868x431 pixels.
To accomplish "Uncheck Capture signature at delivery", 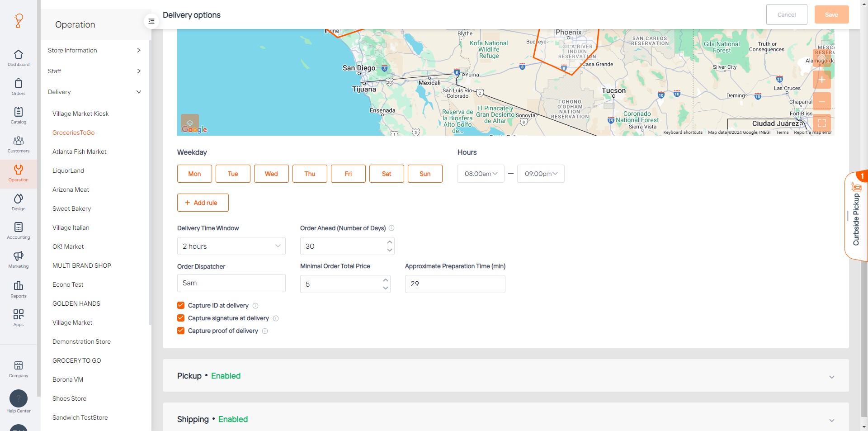I will (181, 318).
